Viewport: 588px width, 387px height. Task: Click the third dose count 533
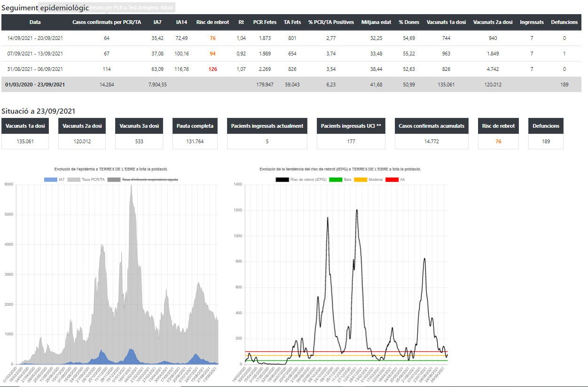pos(139,141)
